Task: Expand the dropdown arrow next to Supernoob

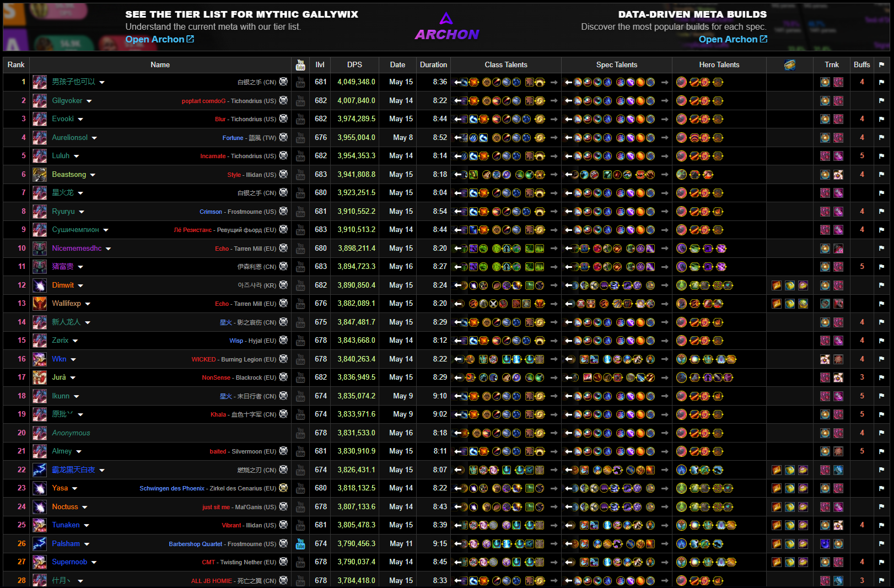Action: click(94, 563)
